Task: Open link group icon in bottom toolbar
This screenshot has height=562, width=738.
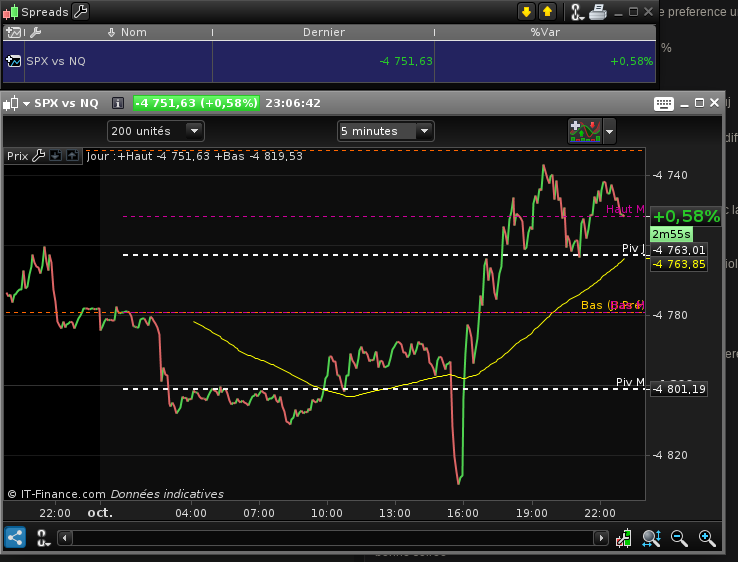Action: (43, 538)
